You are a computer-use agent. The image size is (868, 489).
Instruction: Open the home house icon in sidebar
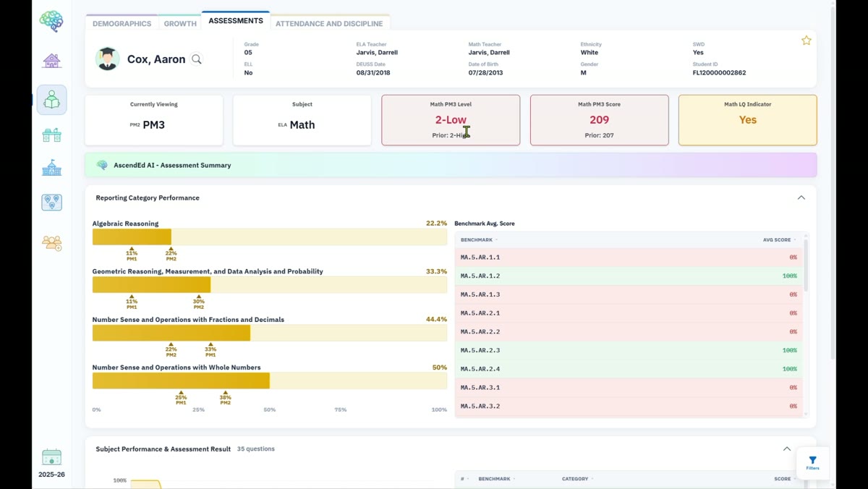coord(51,61)
